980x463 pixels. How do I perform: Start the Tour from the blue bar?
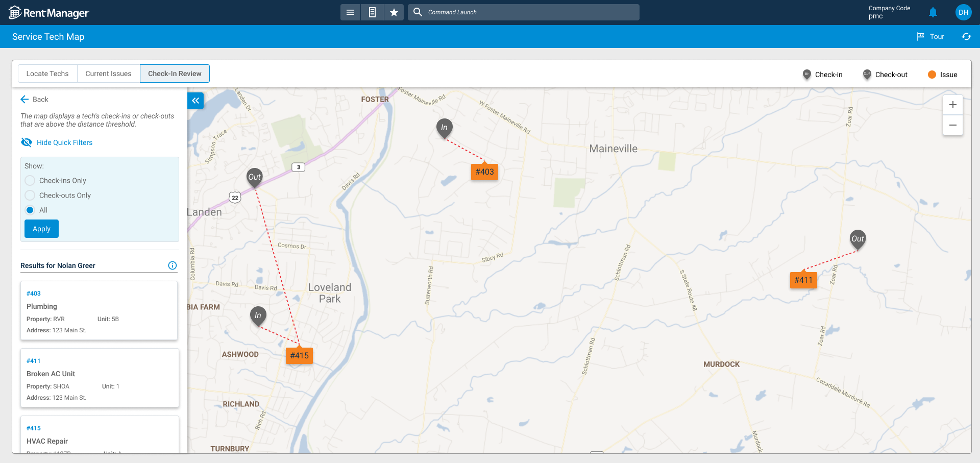[930, 36]
